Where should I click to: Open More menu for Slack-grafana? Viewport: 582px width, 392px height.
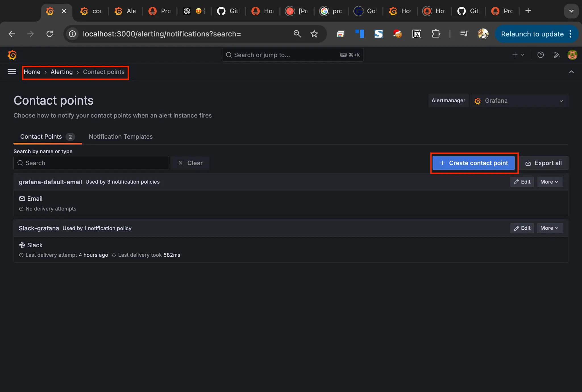click(550, 228)
